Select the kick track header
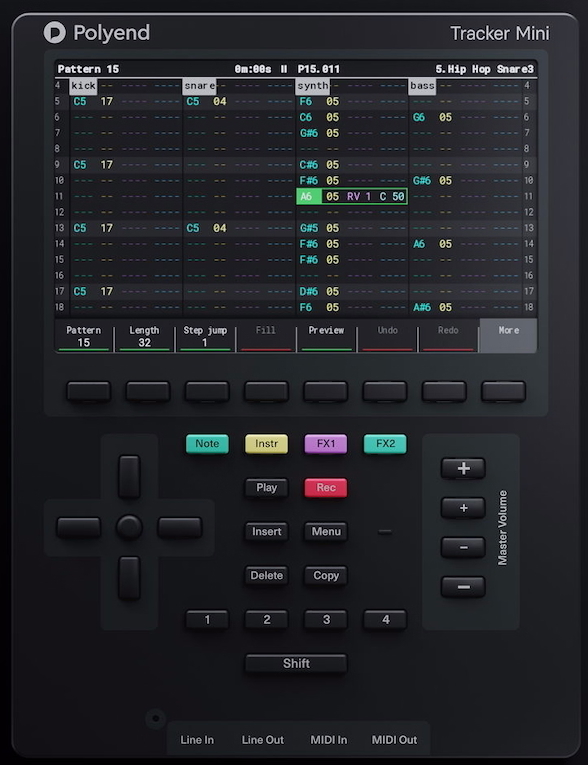 83,86
